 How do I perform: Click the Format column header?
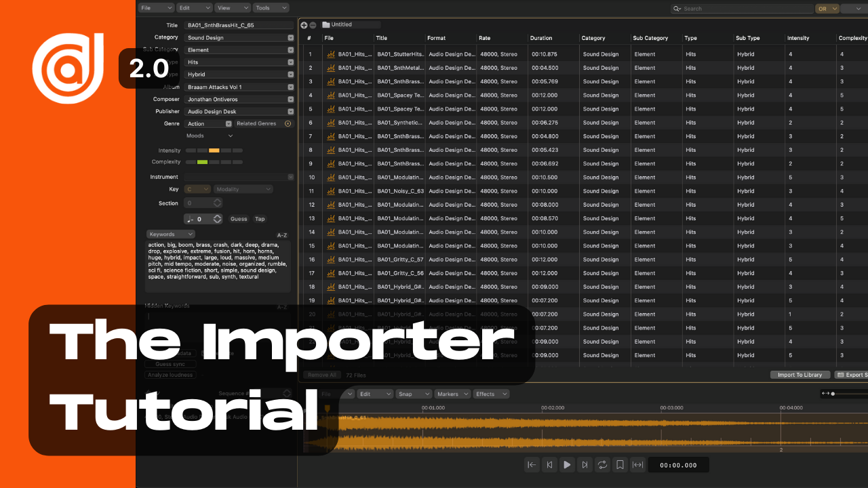pyautogui.click(x=436, y=38)
